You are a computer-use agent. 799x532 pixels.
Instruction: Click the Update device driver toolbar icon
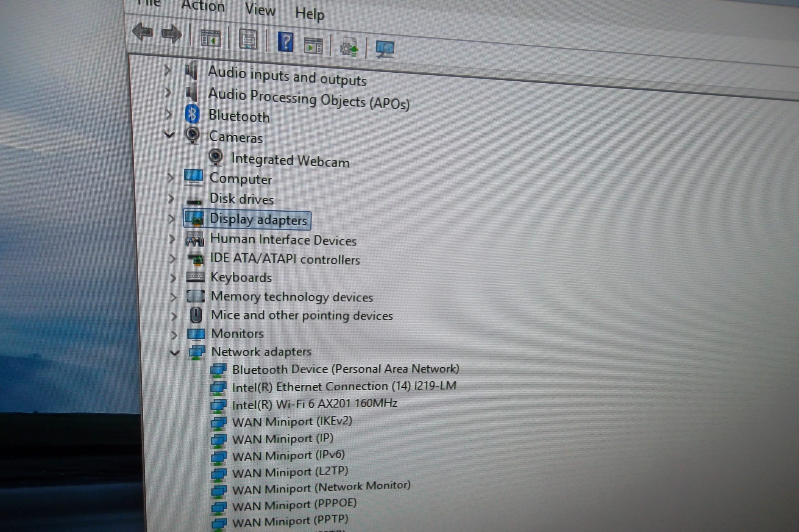(349, 48)
